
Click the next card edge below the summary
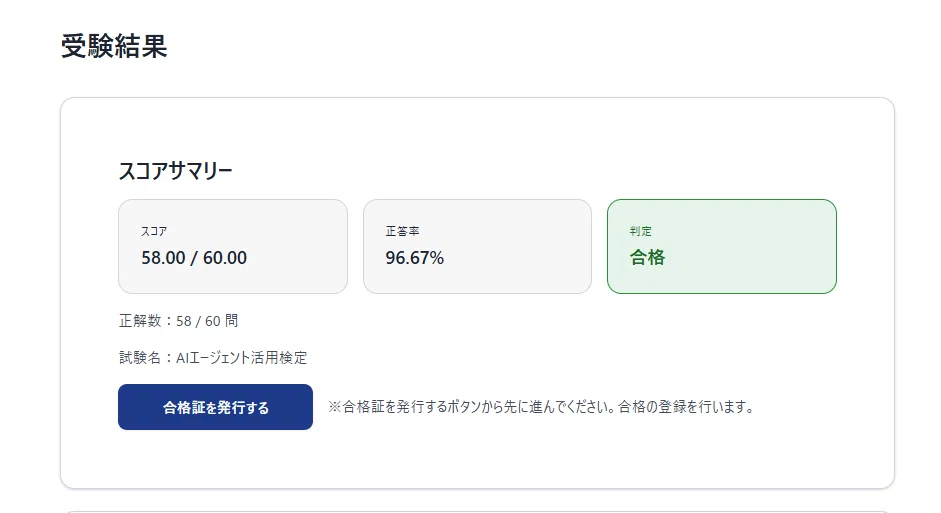pyautogui.click(x=477, y=512)
